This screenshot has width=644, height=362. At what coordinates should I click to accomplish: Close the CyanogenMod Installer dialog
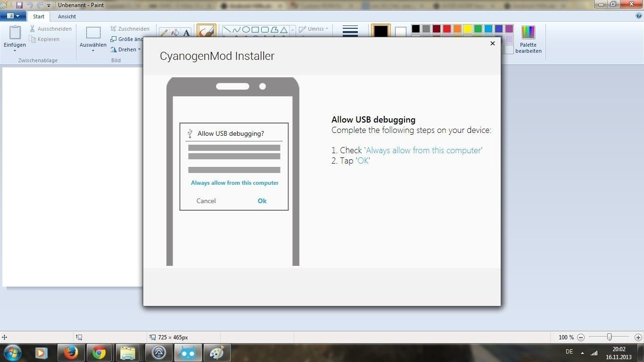point(492,43)
